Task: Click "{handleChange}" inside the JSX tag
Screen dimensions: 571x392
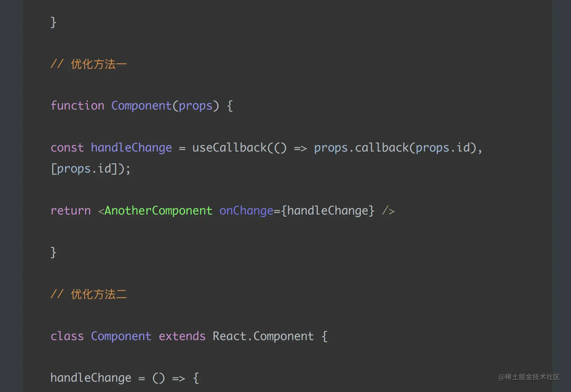Action: click(x=328, y=211)
